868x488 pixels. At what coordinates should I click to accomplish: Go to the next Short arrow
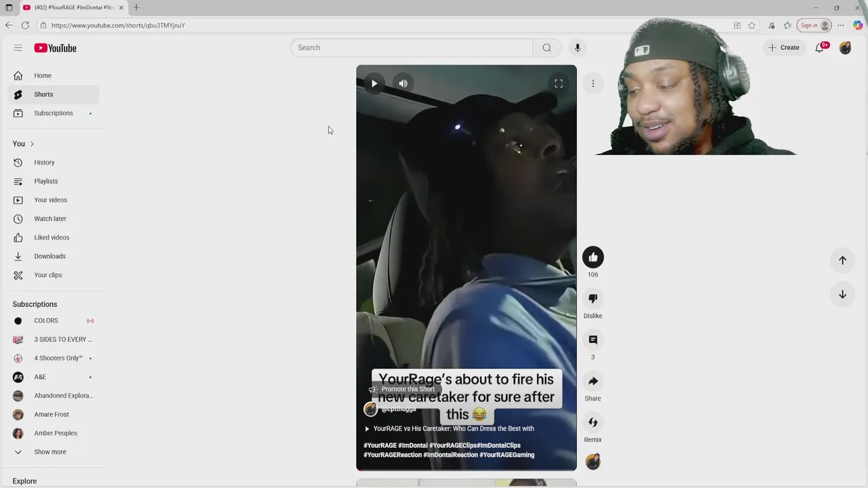coord(842,294)
